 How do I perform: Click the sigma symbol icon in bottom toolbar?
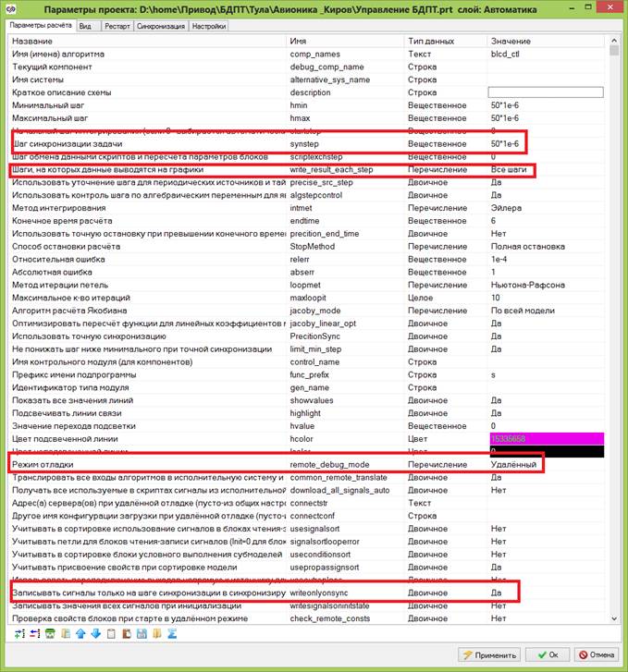click(172, 633)
